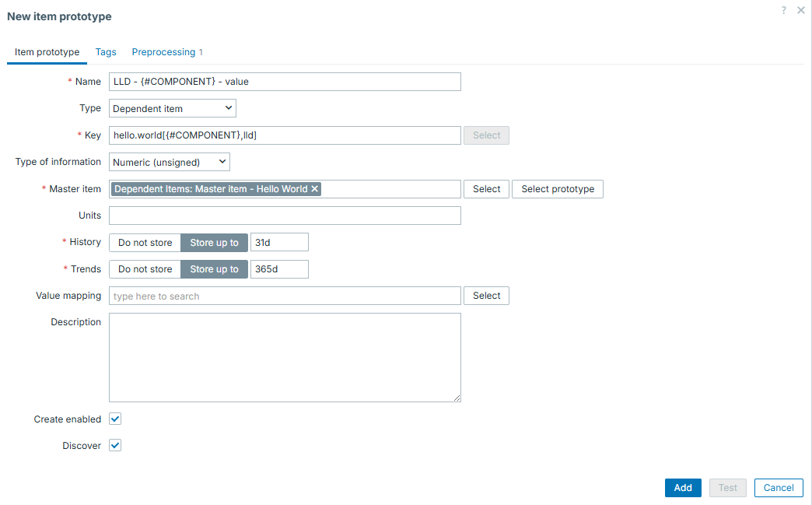Choose Do not store for Trends

(x=145, y=268)
